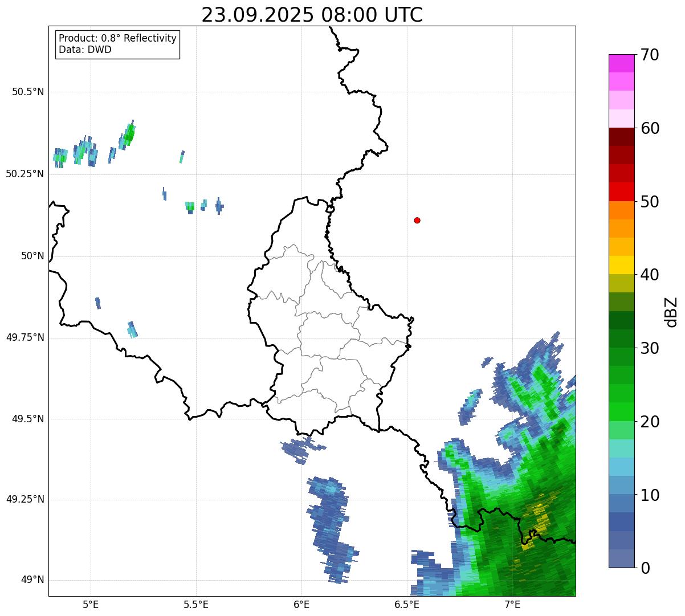
Task: Click the magenta swatch at the colorbar top
Action: (x=621, y=63)
